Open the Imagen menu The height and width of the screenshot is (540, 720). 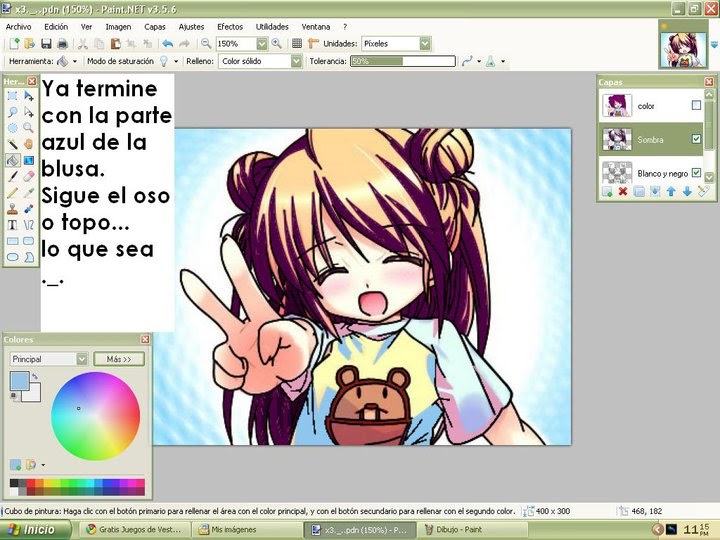pos(118,27)
